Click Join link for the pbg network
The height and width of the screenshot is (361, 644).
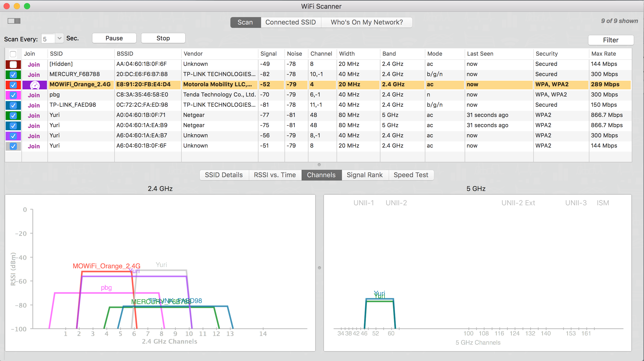[34, 95]
